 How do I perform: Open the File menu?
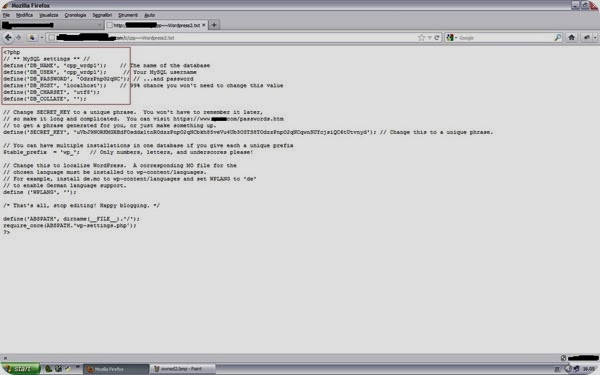pos(6,15)
